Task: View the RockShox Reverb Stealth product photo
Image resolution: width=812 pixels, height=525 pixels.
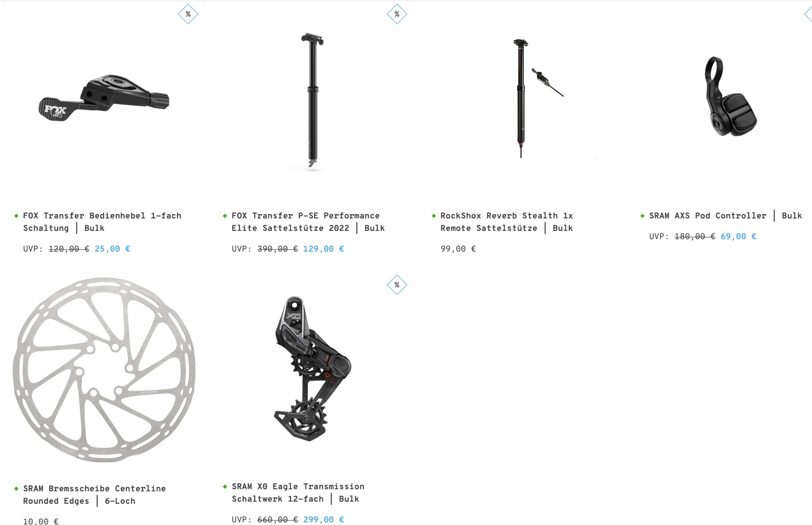Action: (x=537, y=98)
